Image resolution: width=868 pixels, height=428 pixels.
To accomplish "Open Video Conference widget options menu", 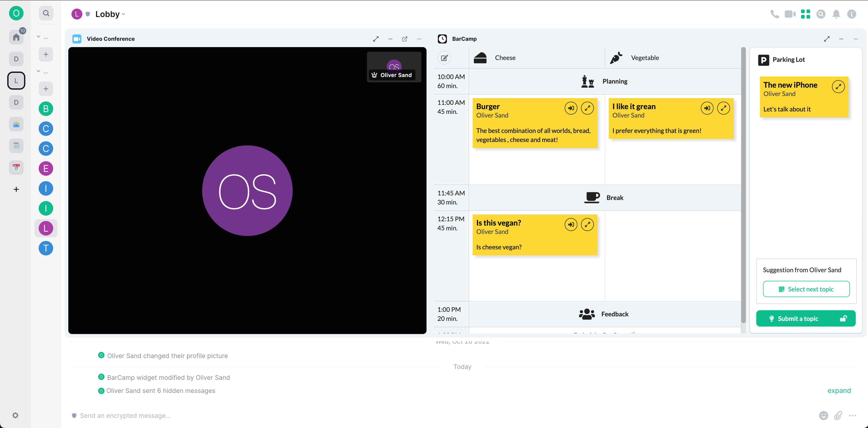I will 419,39.
